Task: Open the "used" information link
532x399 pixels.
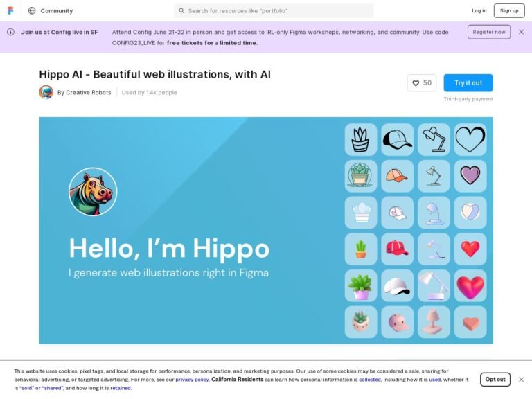Action: coord(434,380)
